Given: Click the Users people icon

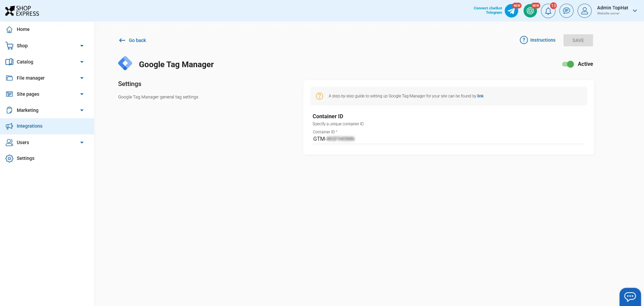Looking at the screenshot, I should point(9,142).
